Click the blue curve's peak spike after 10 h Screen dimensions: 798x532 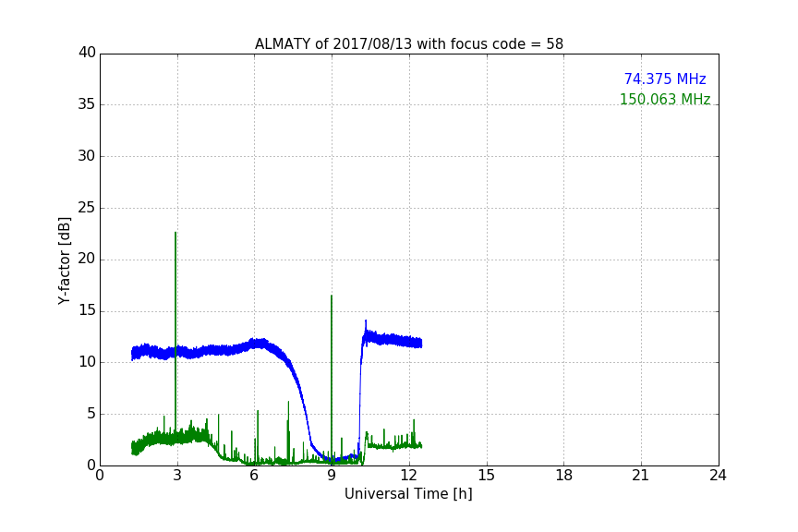coord(366,321)
